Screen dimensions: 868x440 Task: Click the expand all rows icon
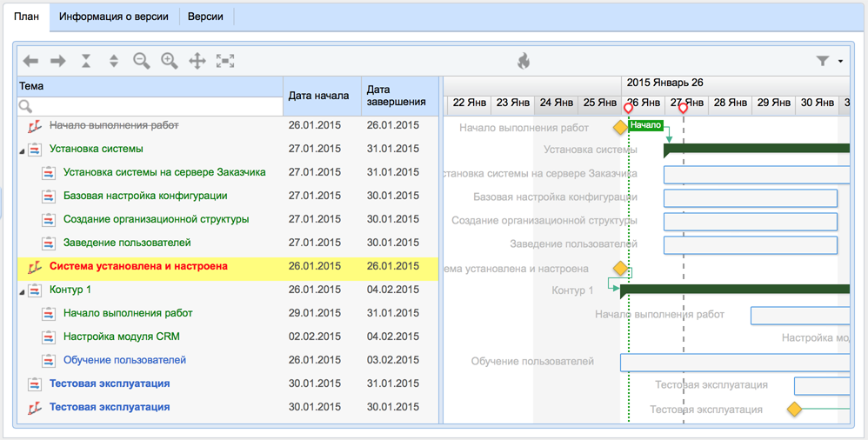coord(113,61)
